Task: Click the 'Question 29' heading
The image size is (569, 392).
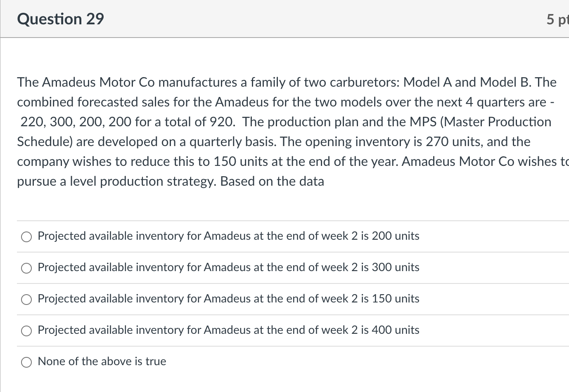Action: (61, 19)
